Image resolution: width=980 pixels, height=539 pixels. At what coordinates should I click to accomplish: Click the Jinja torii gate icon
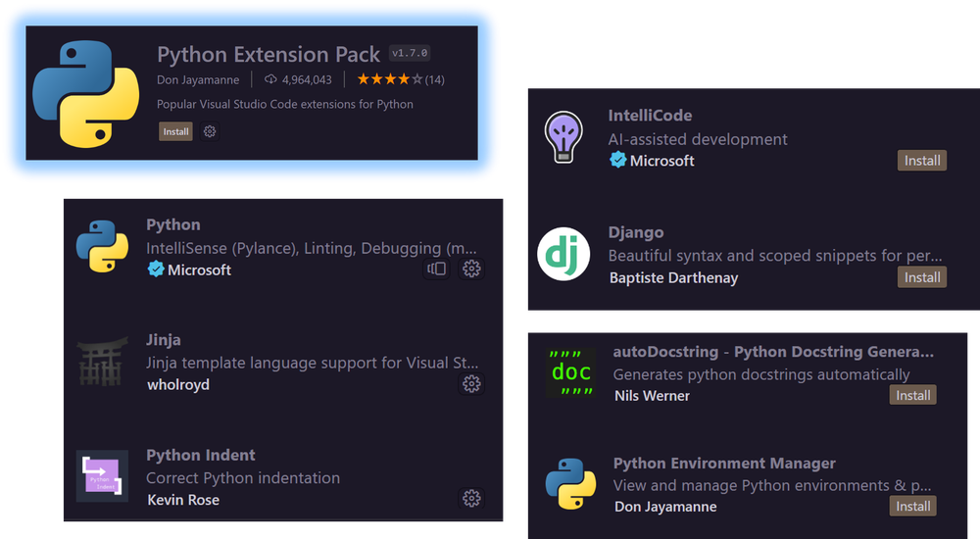(102, 362)
